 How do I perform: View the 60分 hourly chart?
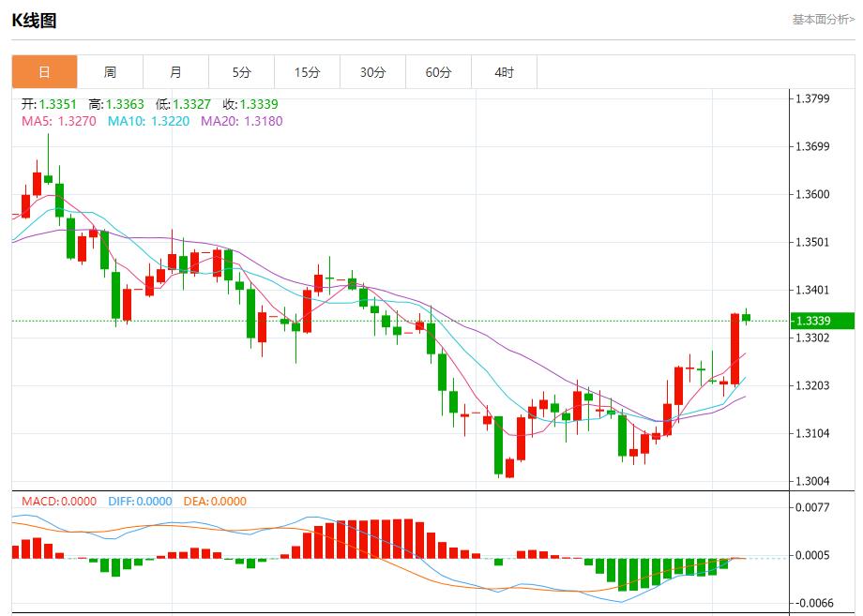[438, 71]
